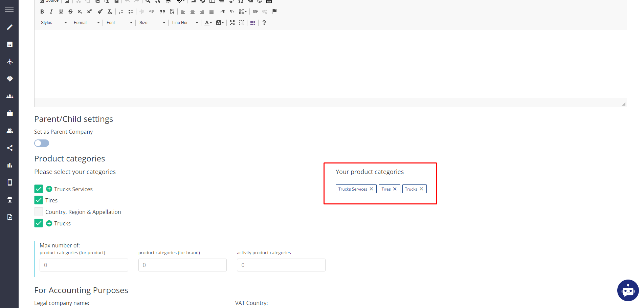Maximize the editor
The height and width of the screenshot is (308, 644).
tap(232, 23)
